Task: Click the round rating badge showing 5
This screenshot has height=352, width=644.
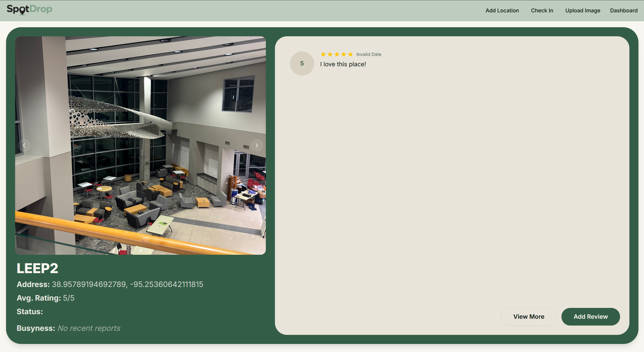Action: point(302,63)
